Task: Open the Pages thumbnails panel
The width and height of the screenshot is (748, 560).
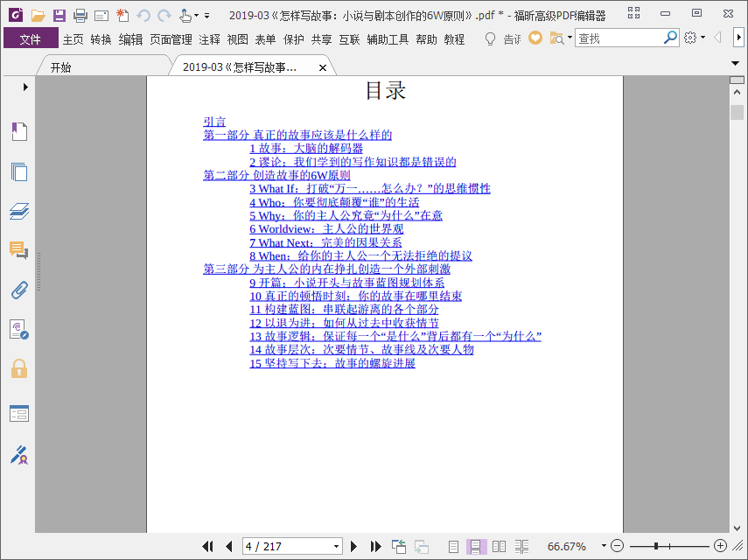Action: tap(19, 171)
